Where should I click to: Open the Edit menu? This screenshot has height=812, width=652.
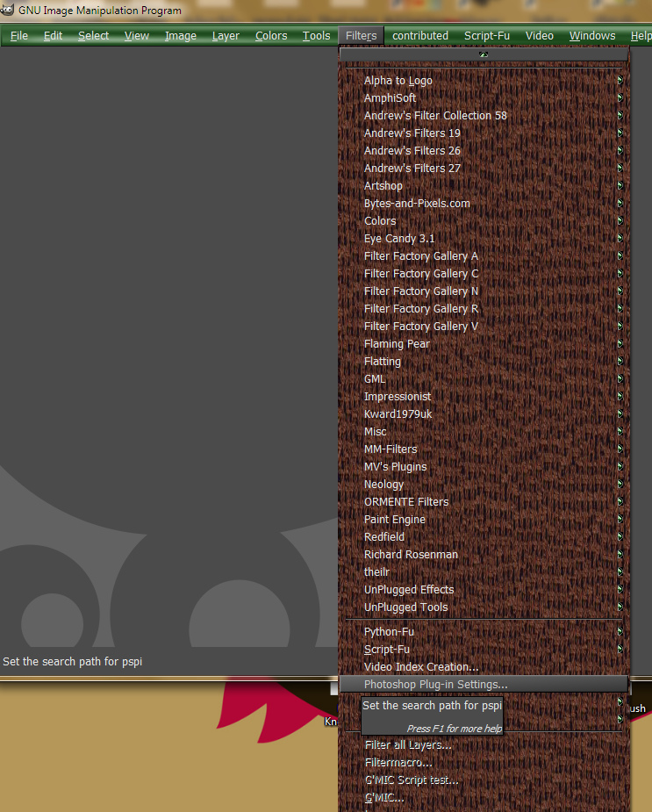point(53,36)
